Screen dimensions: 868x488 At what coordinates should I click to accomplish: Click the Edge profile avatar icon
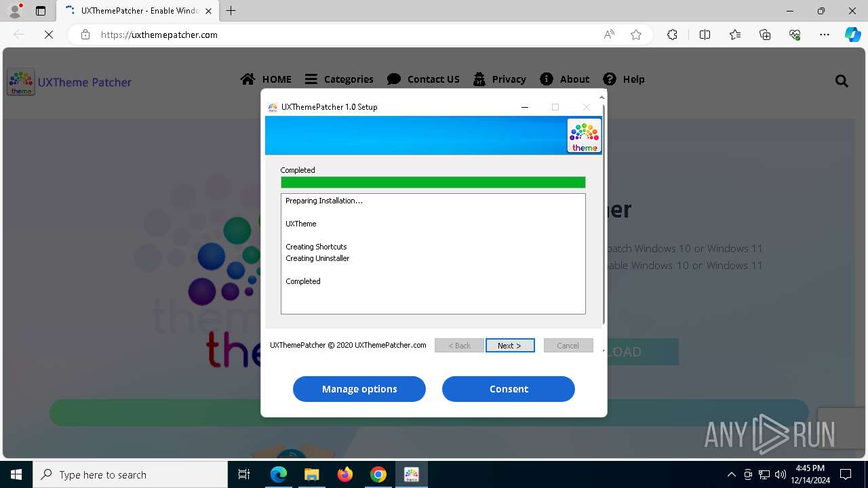(15, 11)
